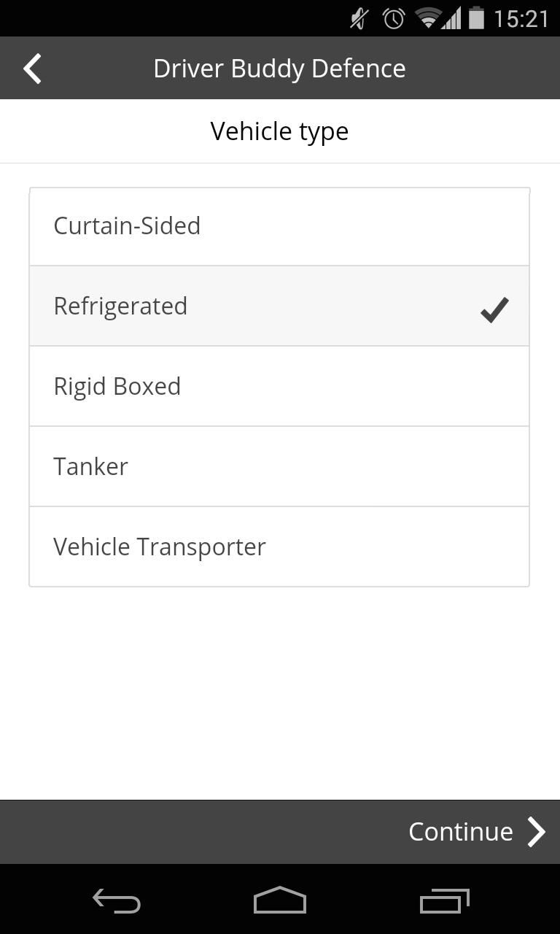Tap the alarm clock icon in status bar
Screen dimensions: 560x934
coord(392,18)
